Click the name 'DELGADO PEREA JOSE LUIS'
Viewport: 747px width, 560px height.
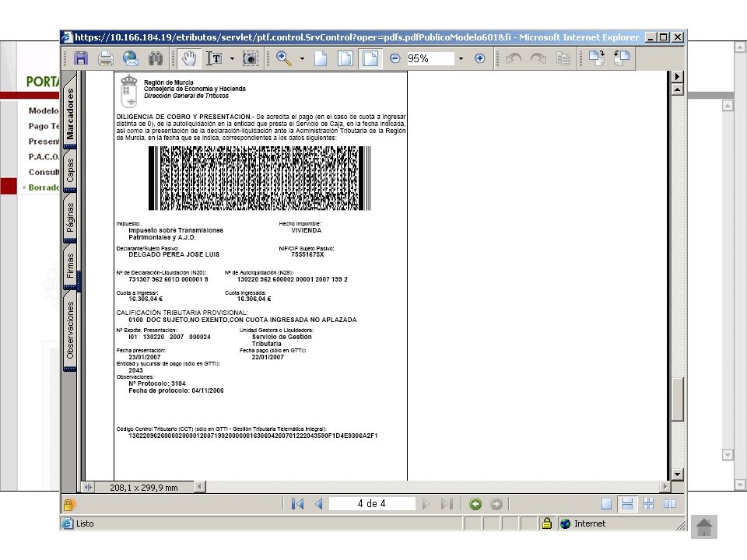coord(174,255)
